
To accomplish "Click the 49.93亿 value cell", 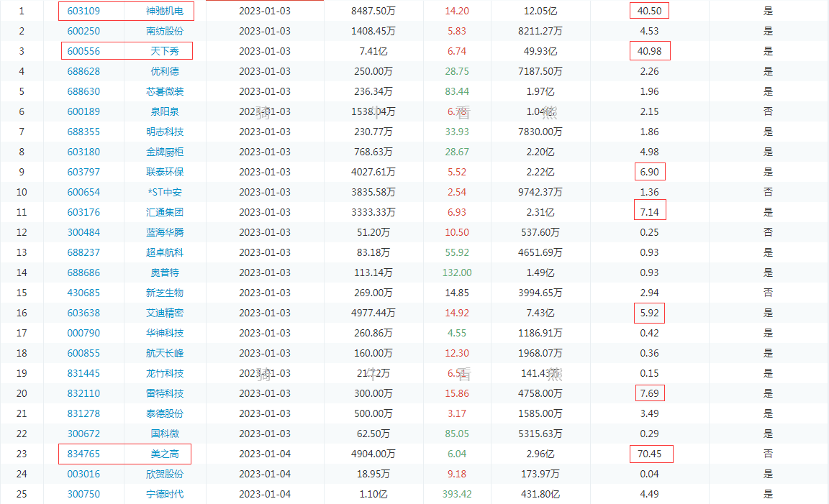I will (x=540, y=51).
